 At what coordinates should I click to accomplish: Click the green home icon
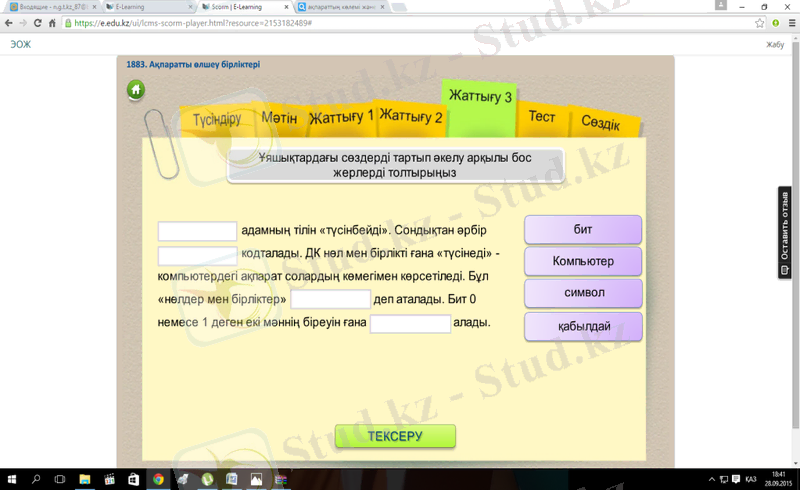tap(136, 91)
